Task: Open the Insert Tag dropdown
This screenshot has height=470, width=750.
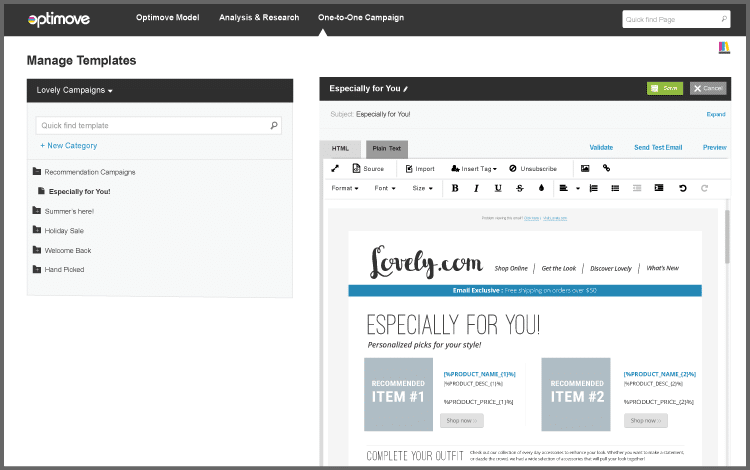Action: pyautogui.click(x=474, y=169)
